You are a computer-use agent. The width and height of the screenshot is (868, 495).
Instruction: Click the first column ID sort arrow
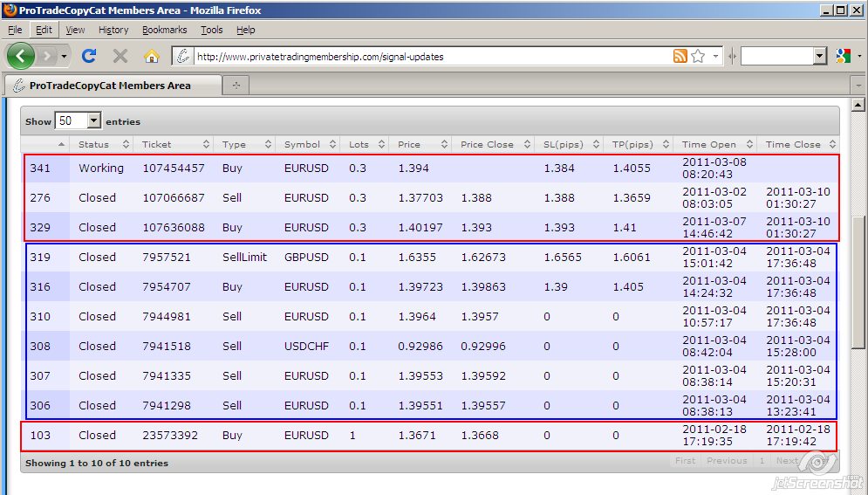tap(61, 145)
